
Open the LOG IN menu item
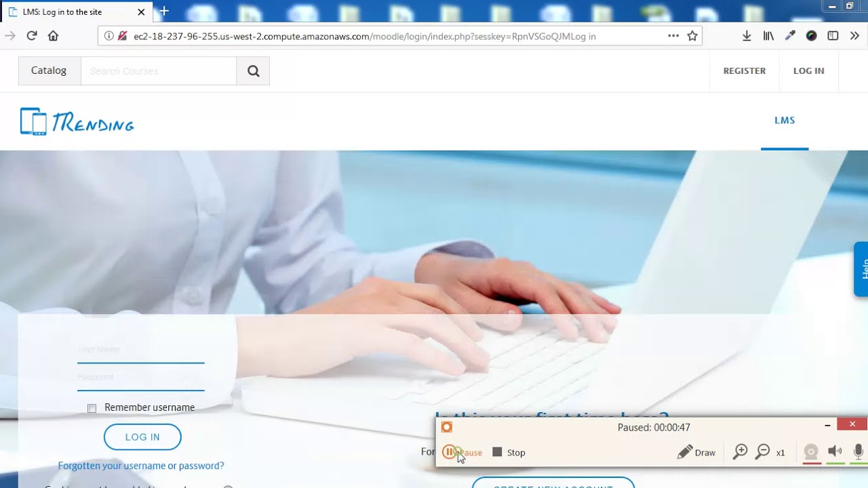808,70
